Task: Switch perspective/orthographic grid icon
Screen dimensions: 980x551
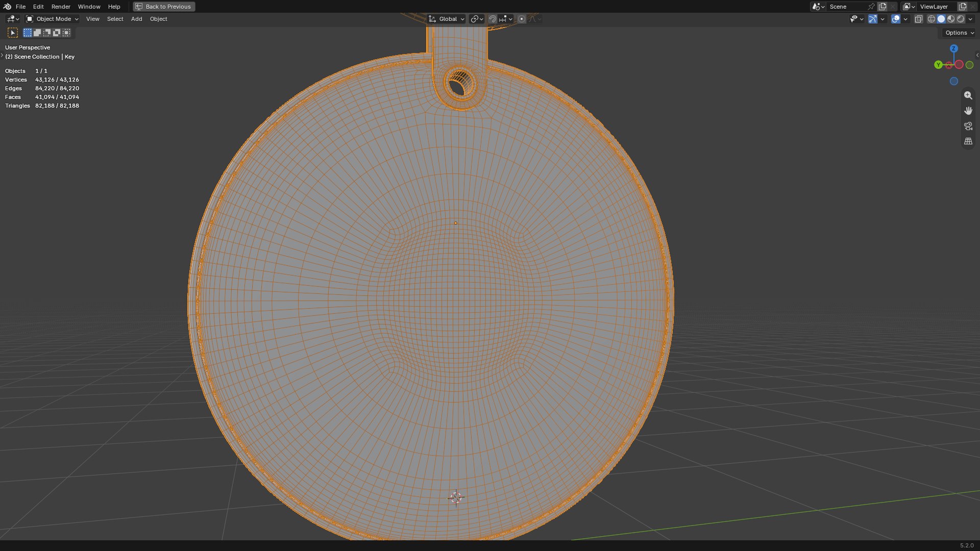Action: pyautogui.click(x=968, y=141)
